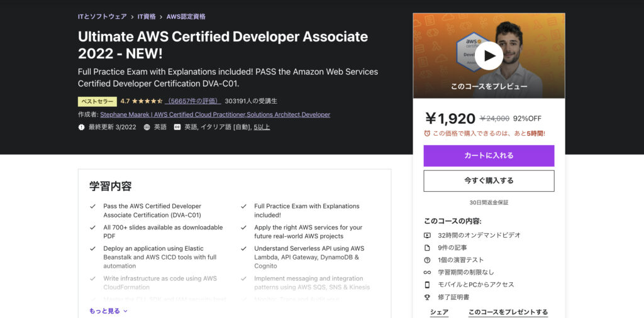The image size is (644, 318).
Task: Click checkmark beside Deploy an application using Elastic
Action: point(93,249)
